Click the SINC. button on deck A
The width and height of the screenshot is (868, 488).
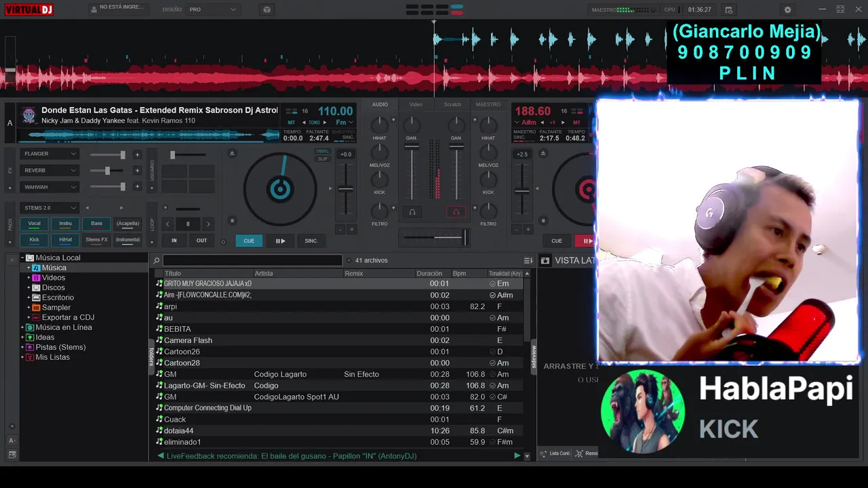coord(311,241)
